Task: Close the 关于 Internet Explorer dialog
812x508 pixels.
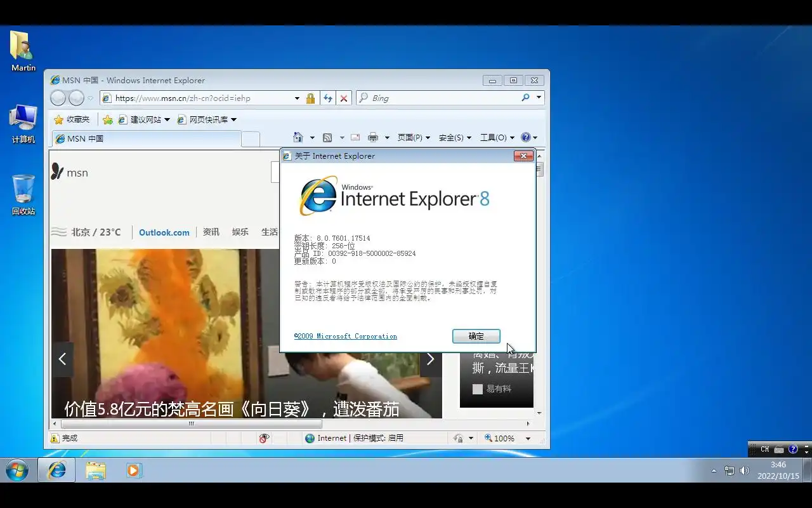Action: (x=523, y=156)
